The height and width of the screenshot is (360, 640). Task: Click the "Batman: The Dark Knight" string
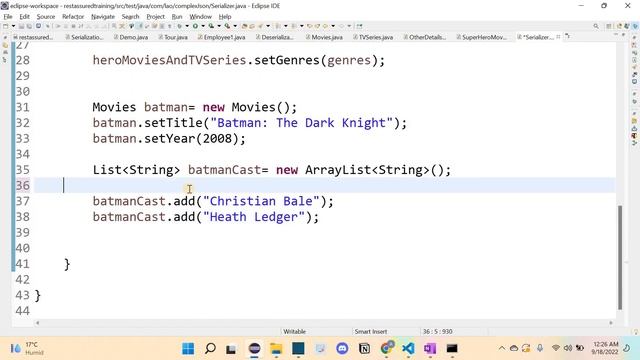(x=302, y=123)
